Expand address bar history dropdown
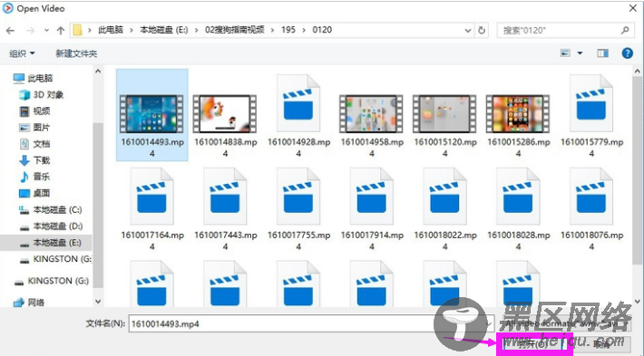The height and width of the screenshot is (356, 644). click(468, 31)
